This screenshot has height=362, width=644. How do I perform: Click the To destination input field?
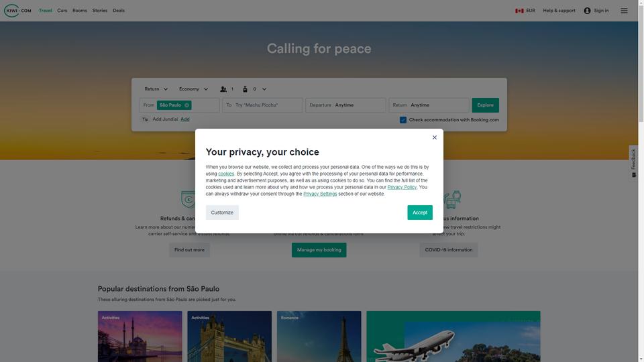point(262,105)
